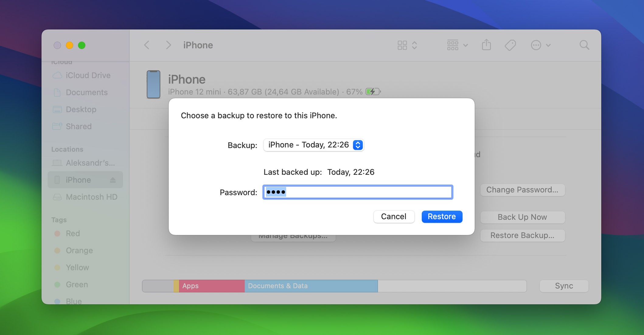Click the grid view icon in toolbar
This screenshot has height=335, width=644.
click(402, 45)
